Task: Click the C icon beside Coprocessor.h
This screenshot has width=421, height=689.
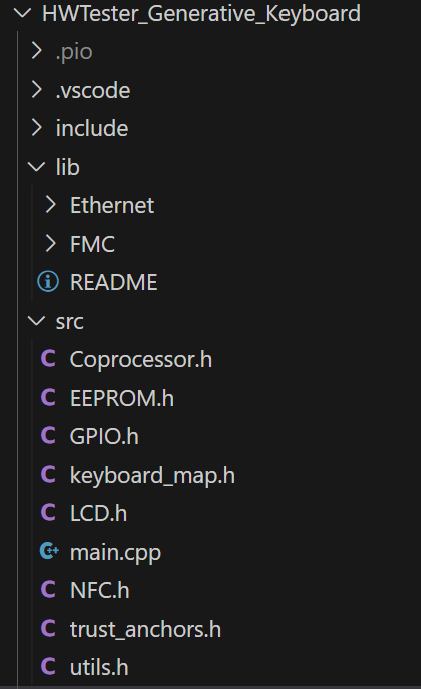Action: coord(48,359)
